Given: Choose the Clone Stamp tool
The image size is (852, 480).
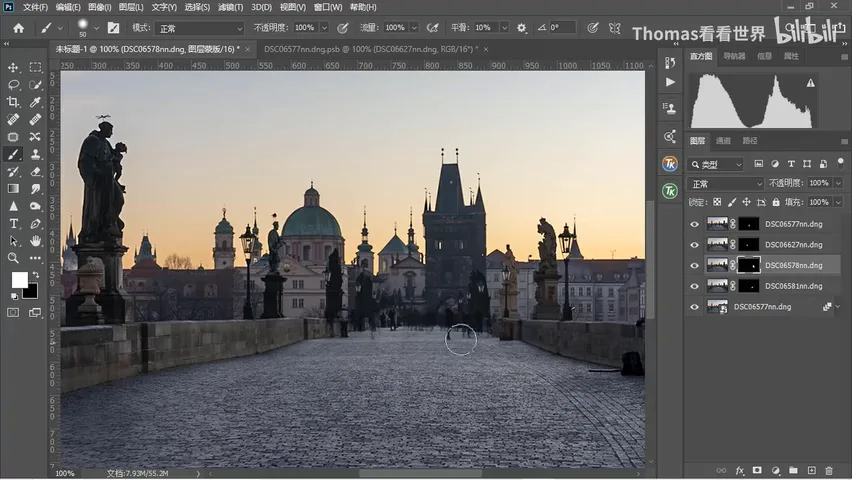Looking at the screenshot, I should (35, 154).
